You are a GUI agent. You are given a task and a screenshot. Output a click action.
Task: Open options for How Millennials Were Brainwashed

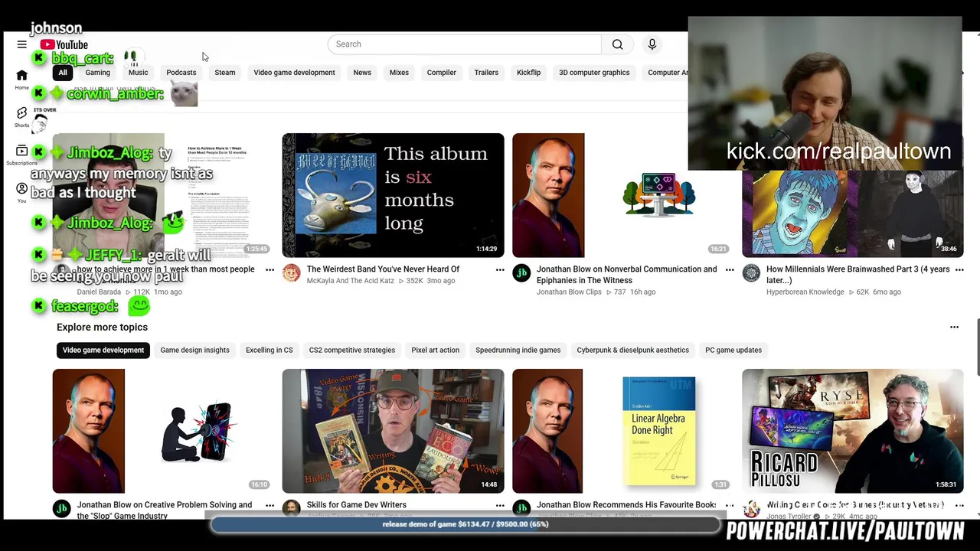[959, 269]
